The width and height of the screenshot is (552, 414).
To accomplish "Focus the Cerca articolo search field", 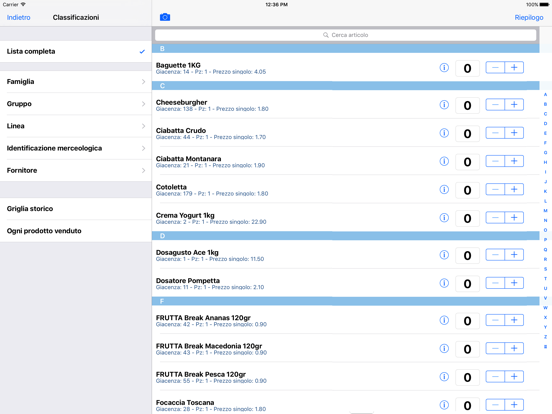I will pos(346,35).
